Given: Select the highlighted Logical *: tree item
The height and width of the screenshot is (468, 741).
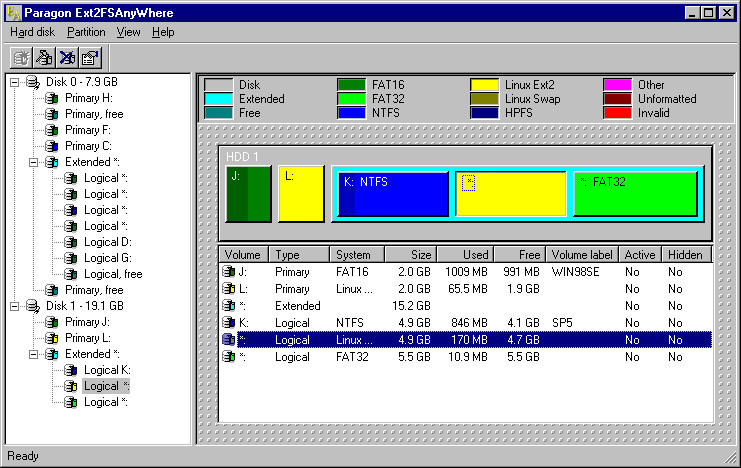Looking at the screenshot, I should point(106,386).
